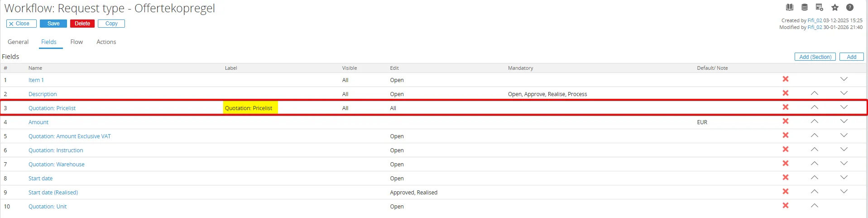Add page to favorites star icon
The height and width of the screenshot is (218, 868).
[835, 7]
